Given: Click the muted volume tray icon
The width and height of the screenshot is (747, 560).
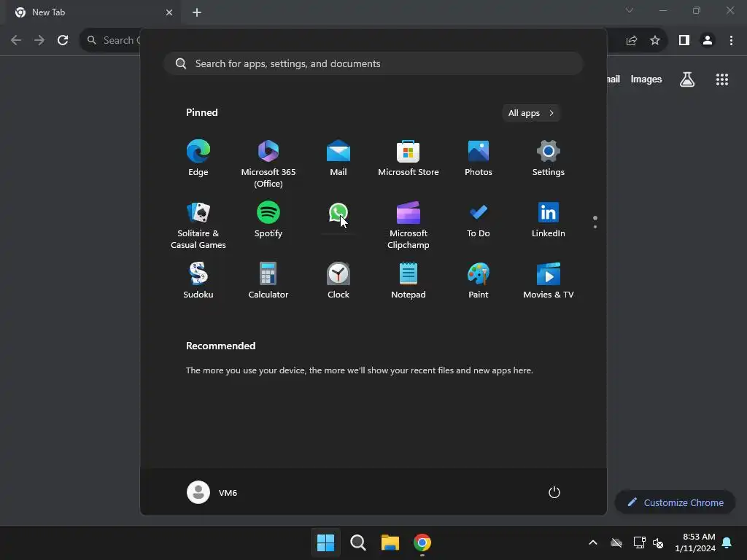Looking at the screenshot, I should (x=659, y=542).
